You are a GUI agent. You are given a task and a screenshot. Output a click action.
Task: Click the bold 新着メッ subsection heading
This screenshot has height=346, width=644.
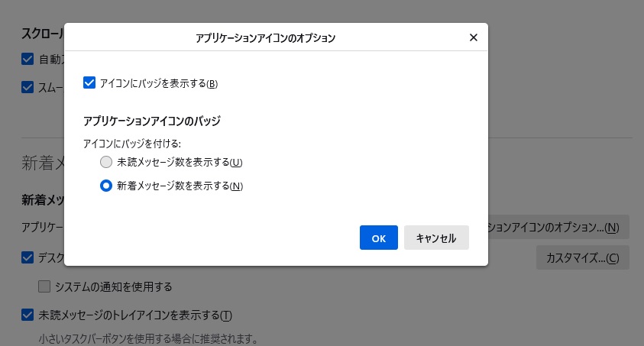(x=42, y=200)
